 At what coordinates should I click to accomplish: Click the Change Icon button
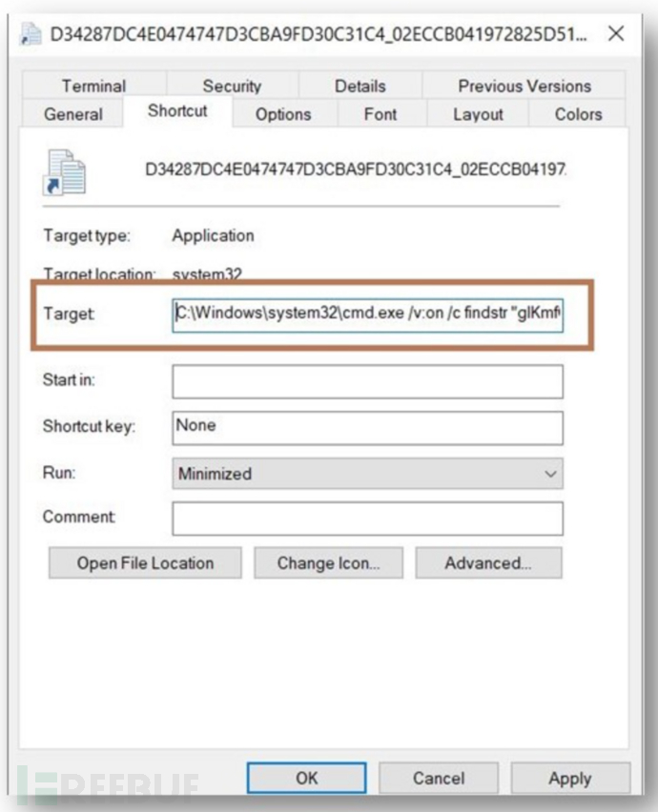click(x=328, y=563)
